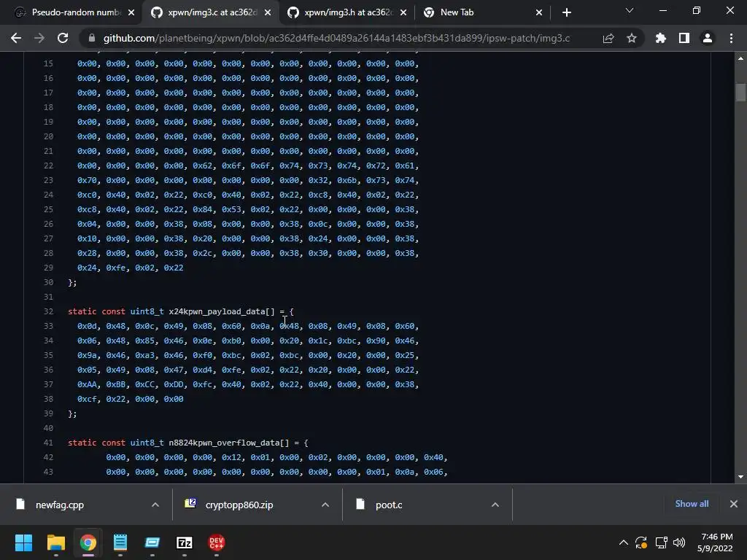Open the Notepad taskbar app
Screen dimensions: 747x560
120,542
